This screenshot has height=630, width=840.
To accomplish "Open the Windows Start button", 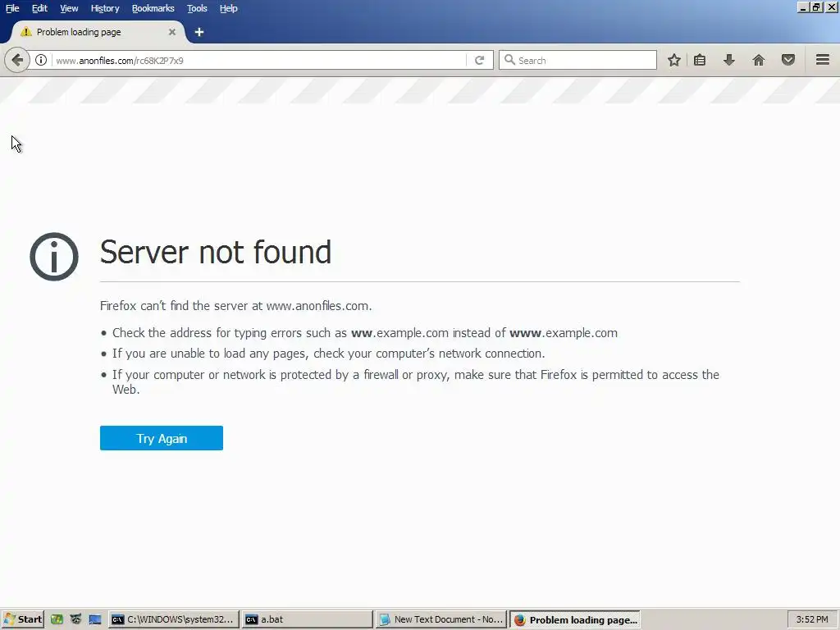I will (x=23, y=619).
